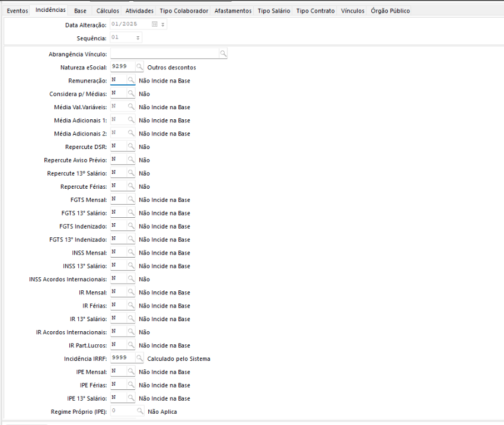Open Natureza eSocial search magnifier
Viewport: 504px width, 425px height.
click(x=139, y=66)
